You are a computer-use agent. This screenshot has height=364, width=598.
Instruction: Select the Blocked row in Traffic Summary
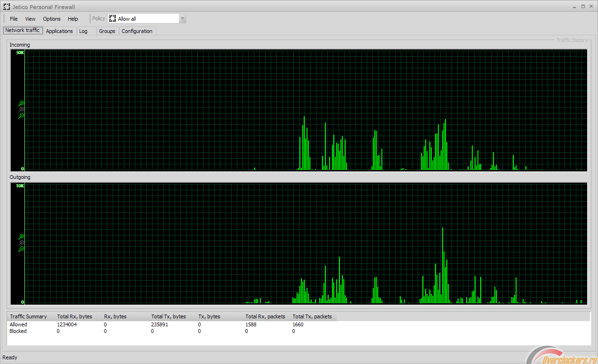pyautogui.click(x=18, y=331)
